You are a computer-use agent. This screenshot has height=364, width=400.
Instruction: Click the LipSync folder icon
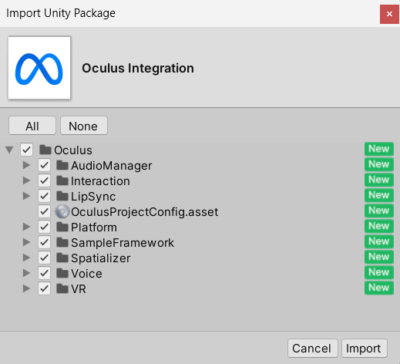(62, 196)
